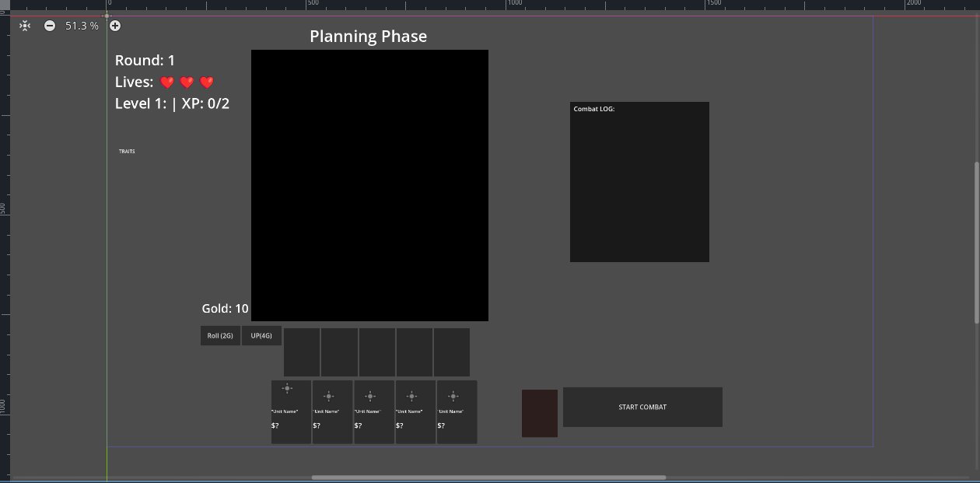Select the TRAITS label

[127, 152]
